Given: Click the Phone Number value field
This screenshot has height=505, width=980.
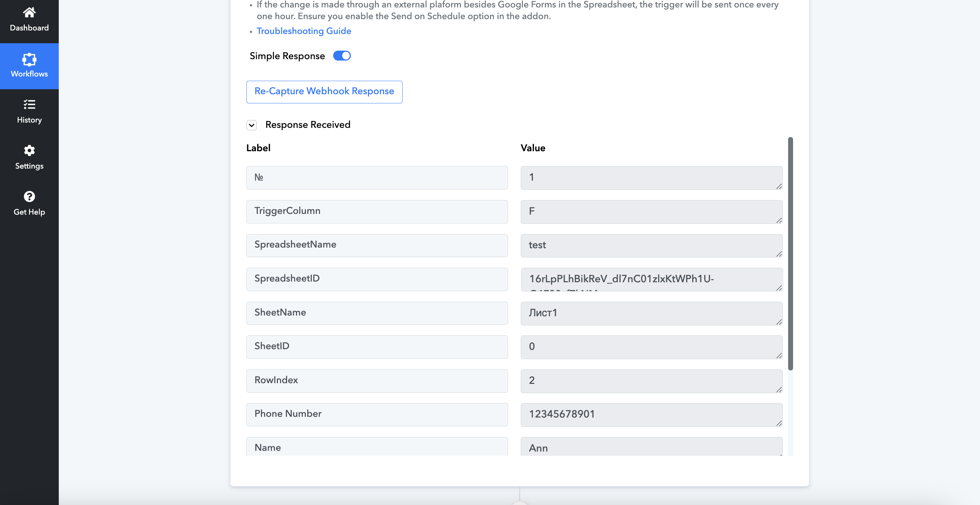Looking at the screenshot, I should click(x=651, y=414).
